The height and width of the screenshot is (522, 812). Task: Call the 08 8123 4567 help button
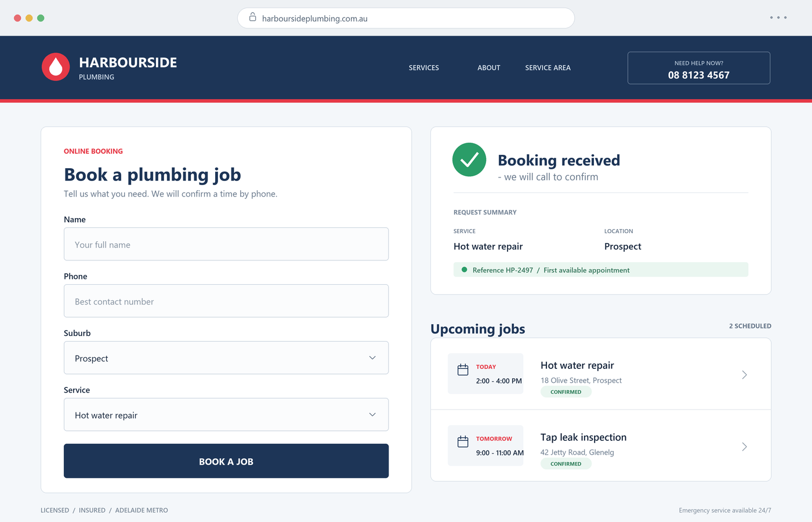pyautogui.click(x=699, y=68)
